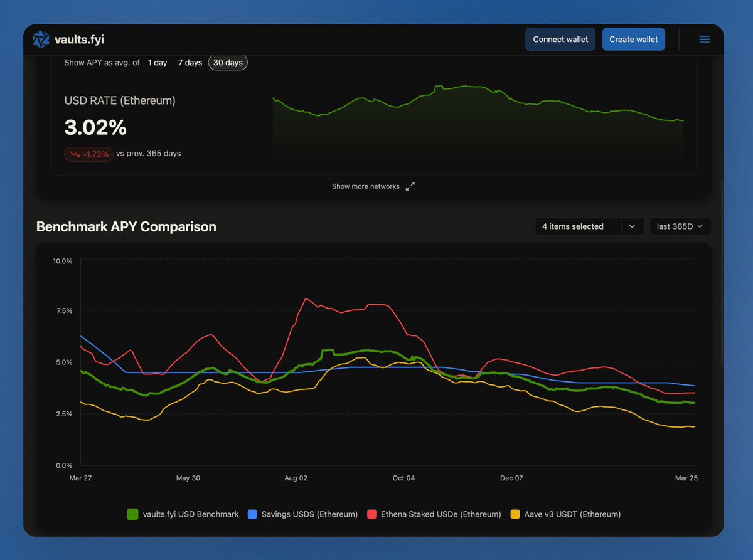Screen dimensions: 753x560
Task: Click the May 30 x-axis label
Action: coord(188,478)
